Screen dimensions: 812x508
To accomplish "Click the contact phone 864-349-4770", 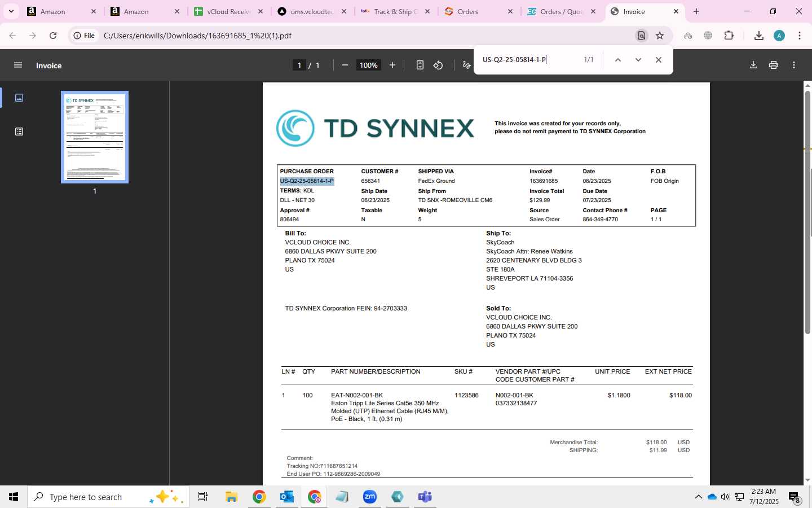I will [x=600, y=220].
